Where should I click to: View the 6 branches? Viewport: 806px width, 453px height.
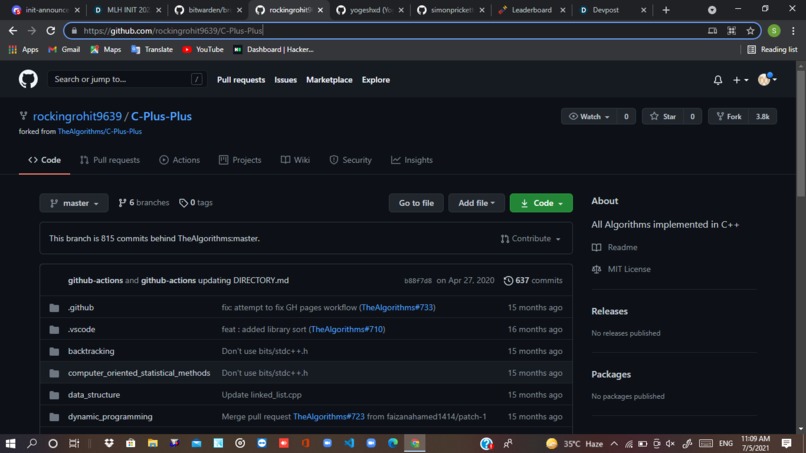(143, 203)
